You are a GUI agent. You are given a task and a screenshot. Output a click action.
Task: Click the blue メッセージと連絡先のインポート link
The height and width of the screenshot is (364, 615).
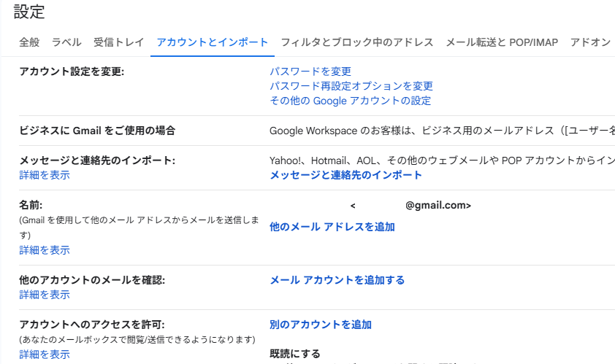point(346,175)
